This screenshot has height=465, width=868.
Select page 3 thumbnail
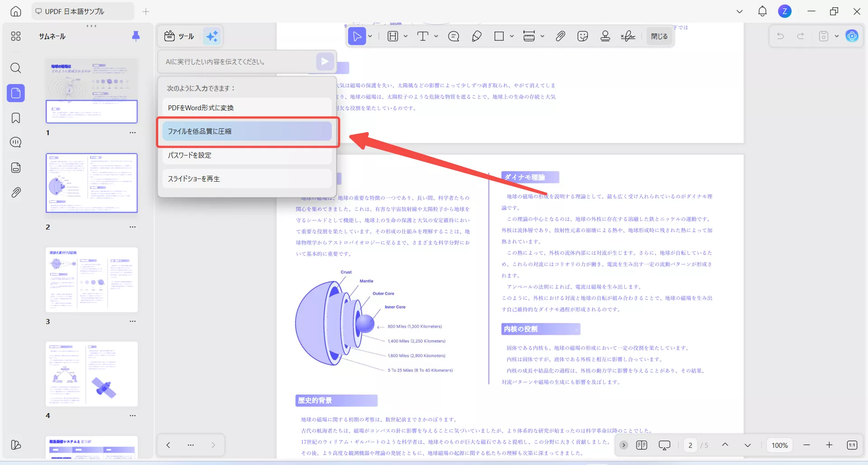pyautogui.click(x=92, y=280)
